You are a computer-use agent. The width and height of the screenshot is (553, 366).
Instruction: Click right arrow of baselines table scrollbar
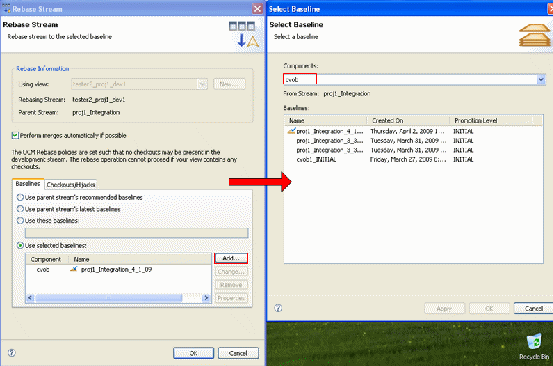[206, 298]
